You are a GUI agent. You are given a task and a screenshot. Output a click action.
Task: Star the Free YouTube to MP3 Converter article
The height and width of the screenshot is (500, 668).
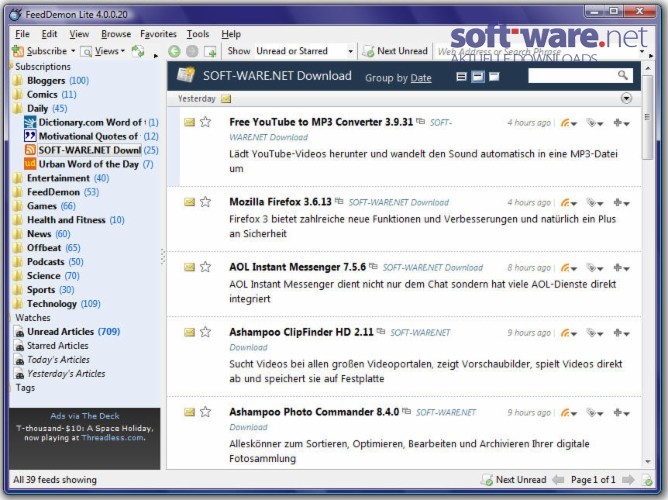[205, 122]
